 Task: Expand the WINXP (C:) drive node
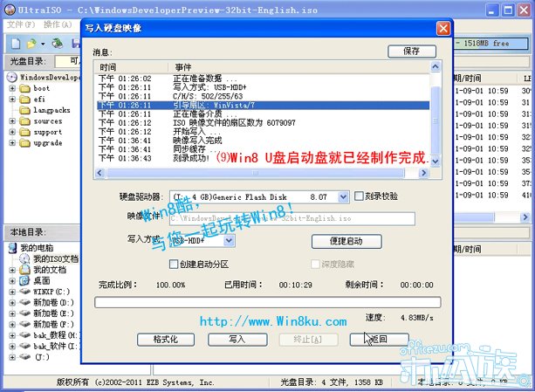point(12,292)
